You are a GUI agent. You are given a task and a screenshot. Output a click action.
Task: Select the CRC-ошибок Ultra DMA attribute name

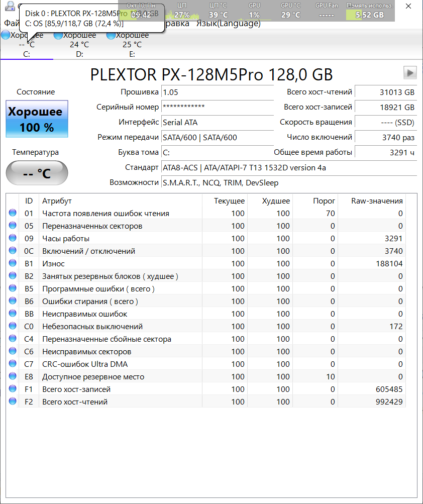pos(85,364)
